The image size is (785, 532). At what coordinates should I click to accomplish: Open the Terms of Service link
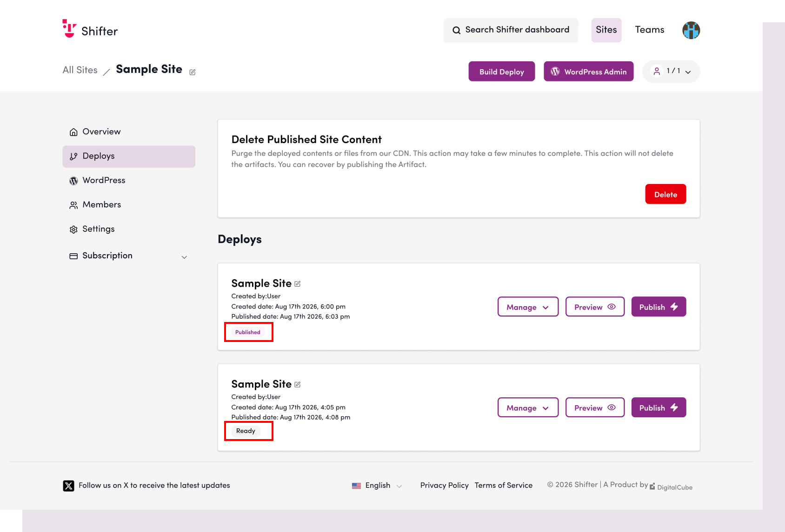tap(503, 486)
